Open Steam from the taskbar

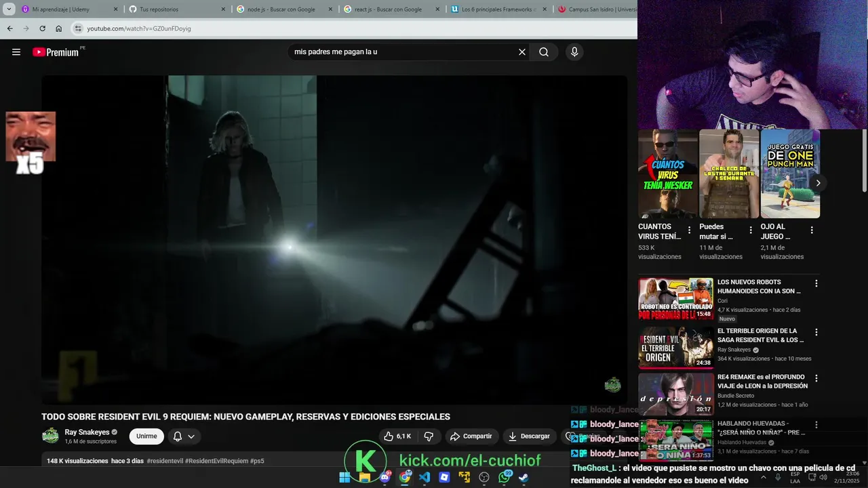pyautogui.click(x=524, y=477)
